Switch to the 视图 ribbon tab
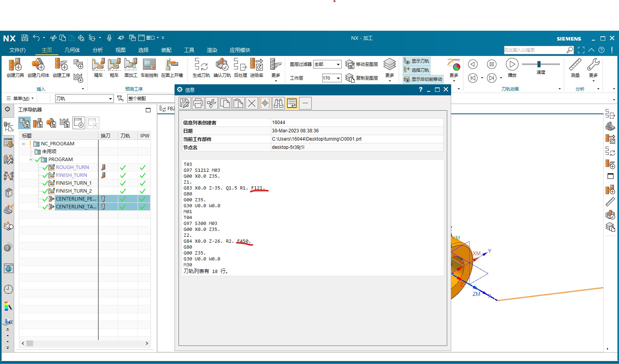This screenshot has width=619, height=364. pyautogui.click(x=121, y=50)
